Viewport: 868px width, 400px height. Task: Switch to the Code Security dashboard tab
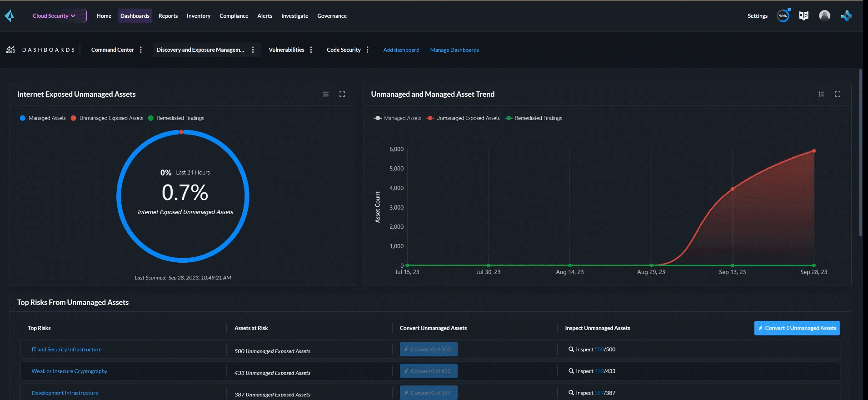[344, 50]
